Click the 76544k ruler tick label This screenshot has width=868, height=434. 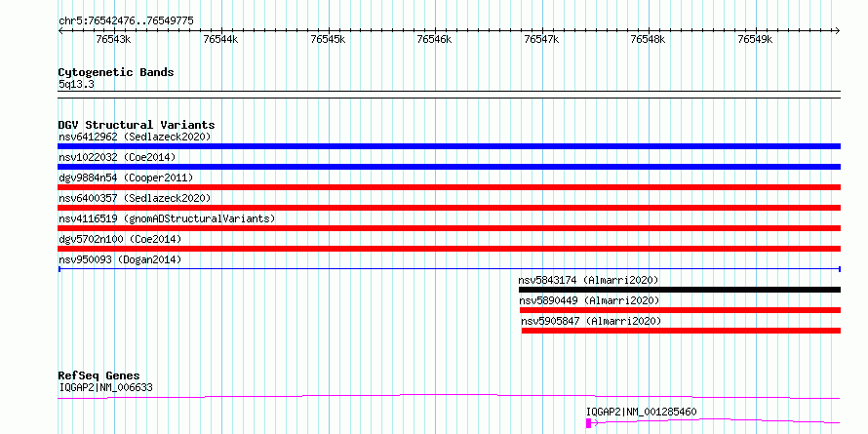click(x=220, y=39)
